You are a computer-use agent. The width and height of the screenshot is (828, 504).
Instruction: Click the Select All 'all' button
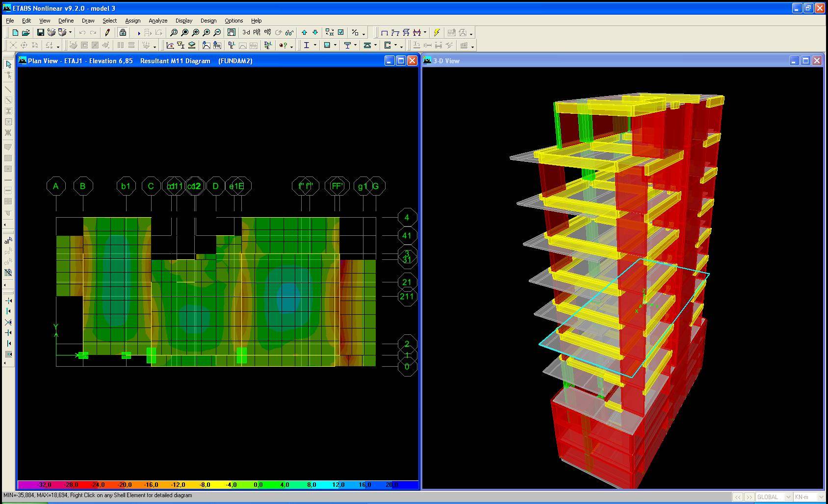[x=8, y=241]
